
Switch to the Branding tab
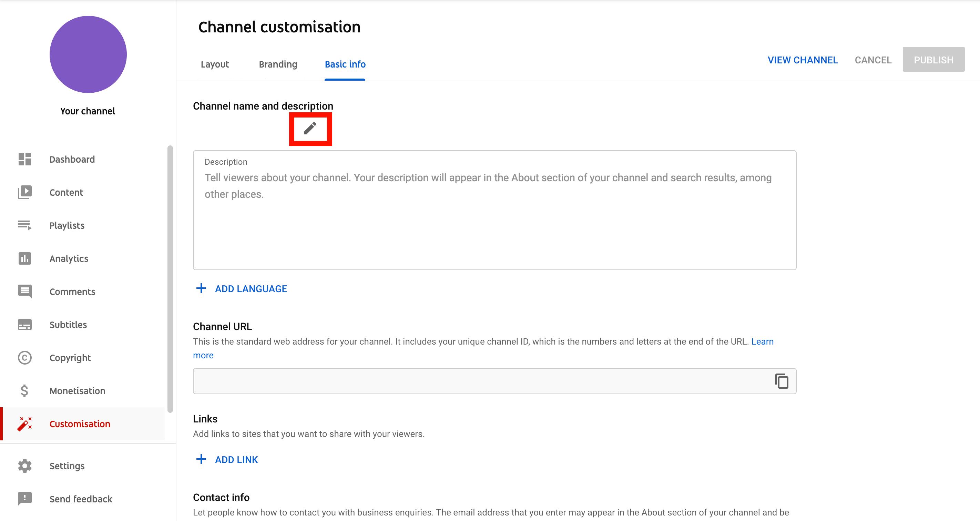click(277, 63)
